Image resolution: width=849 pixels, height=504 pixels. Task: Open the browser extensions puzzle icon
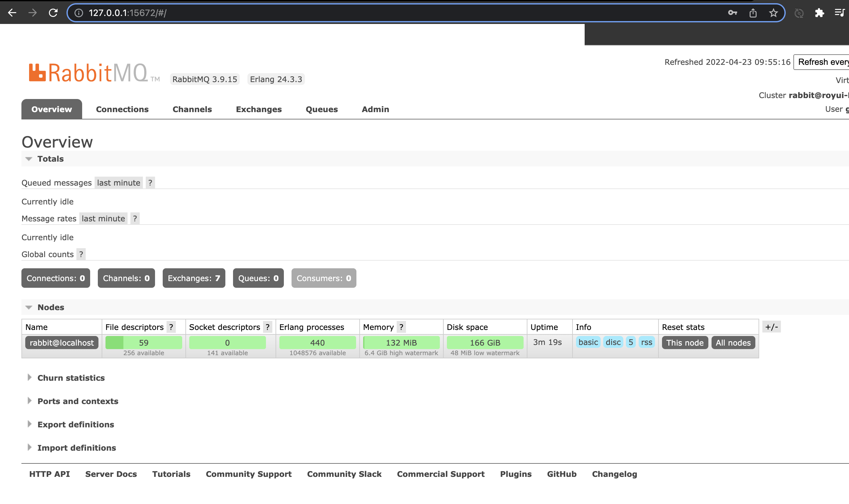coord(819,13)
